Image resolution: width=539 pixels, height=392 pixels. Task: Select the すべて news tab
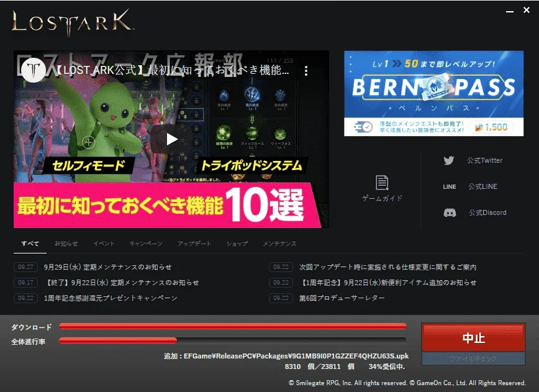[x=30, y=244]
